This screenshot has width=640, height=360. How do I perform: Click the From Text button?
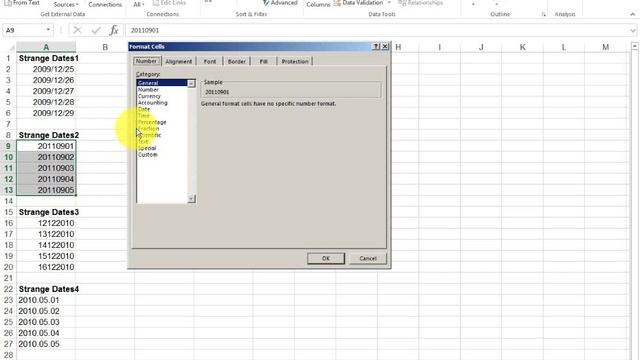coord(22,3)
